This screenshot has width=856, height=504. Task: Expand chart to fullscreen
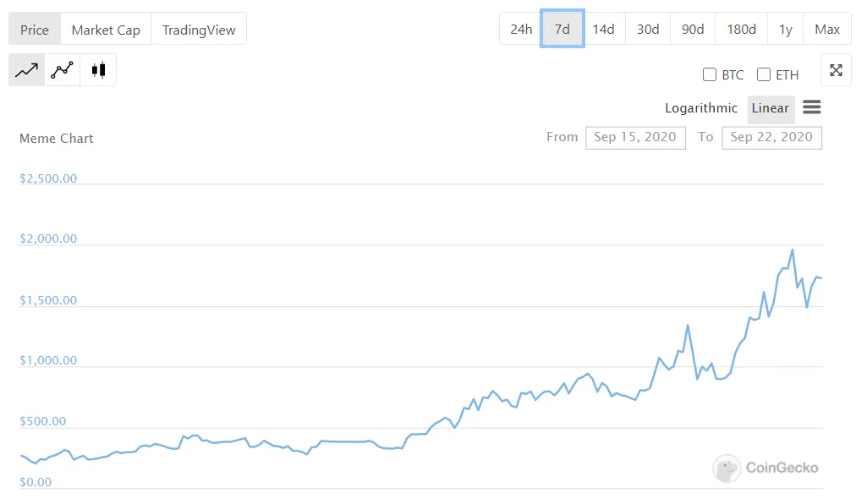coord(836,70)
